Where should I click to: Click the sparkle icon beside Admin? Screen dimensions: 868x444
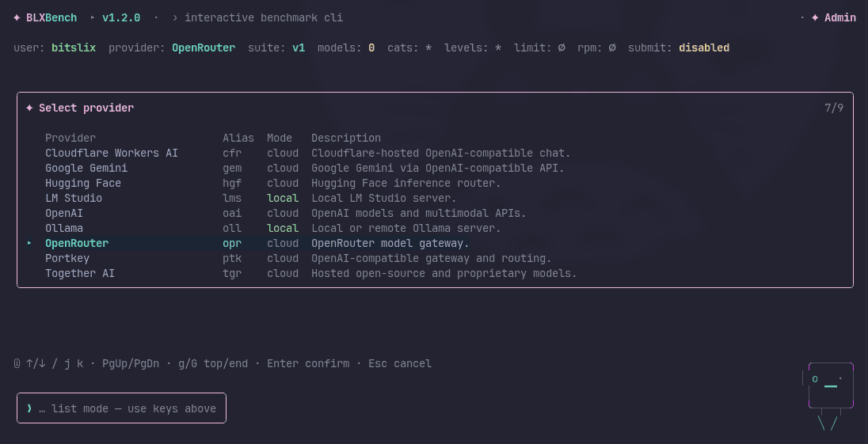coord(815,17)
